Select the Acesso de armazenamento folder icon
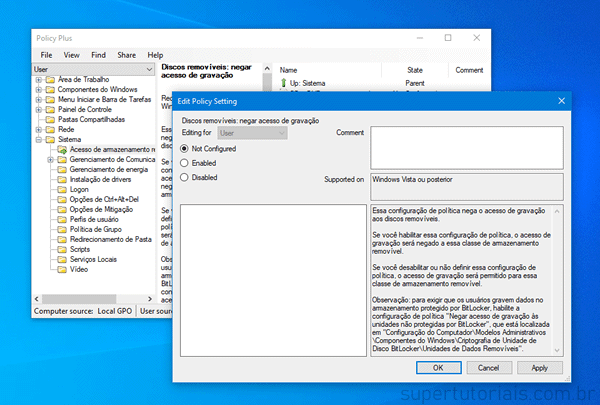 [62, 150]
